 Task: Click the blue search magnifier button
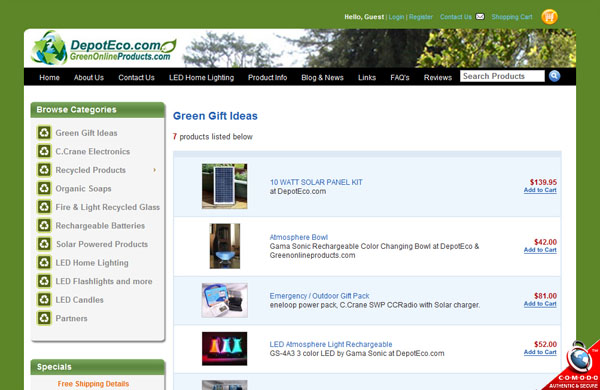click(x=554, y=76)
